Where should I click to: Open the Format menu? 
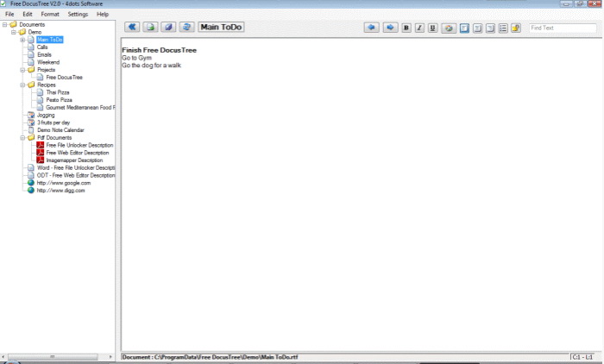tap(50, 14)
